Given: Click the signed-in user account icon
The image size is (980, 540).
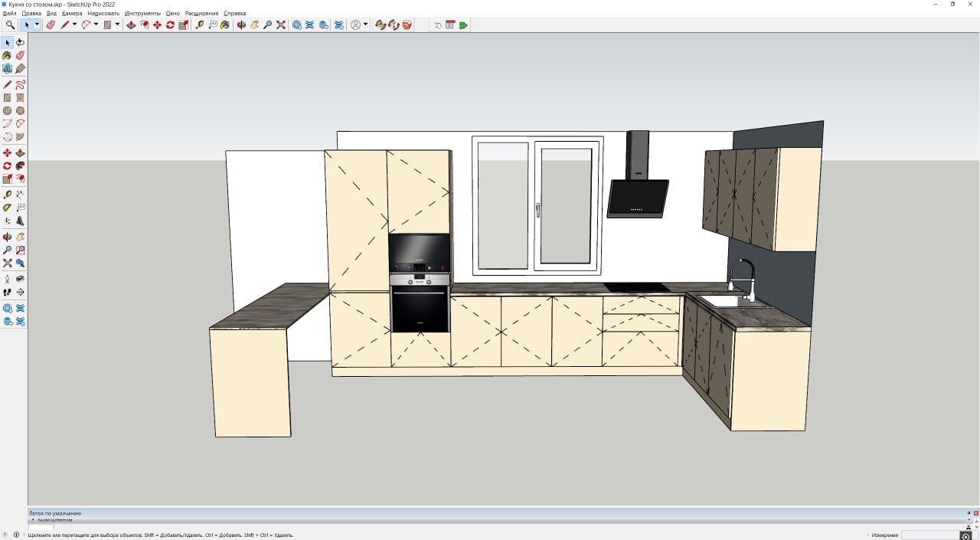Looking at the screenshot, I should pos(355,25).
